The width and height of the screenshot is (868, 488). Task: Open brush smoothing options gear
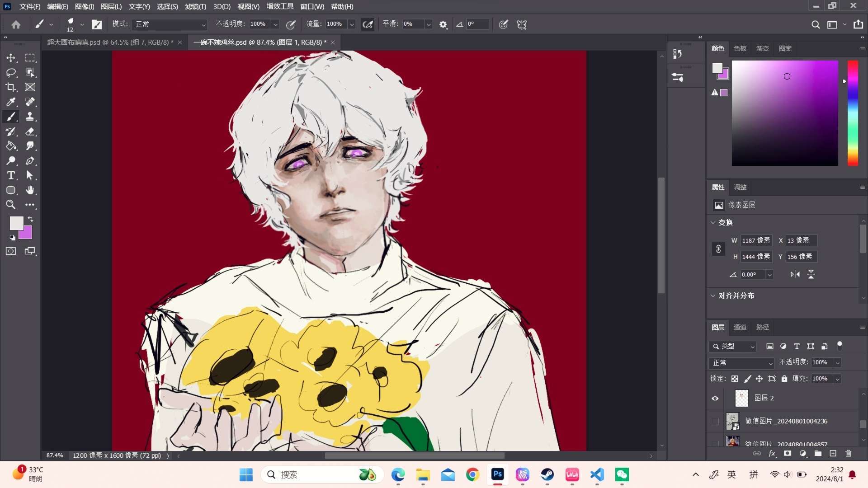click(x=443, y=24)
